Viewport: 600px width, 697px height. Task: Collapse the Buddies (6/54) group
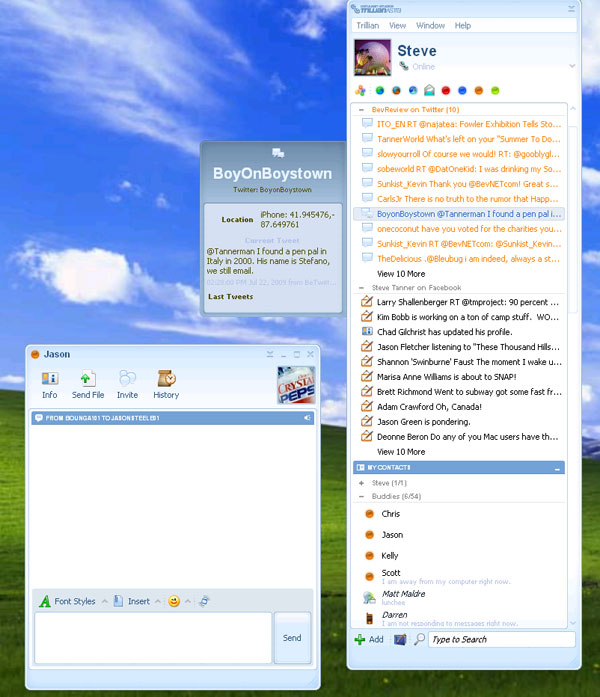point(361,497)
